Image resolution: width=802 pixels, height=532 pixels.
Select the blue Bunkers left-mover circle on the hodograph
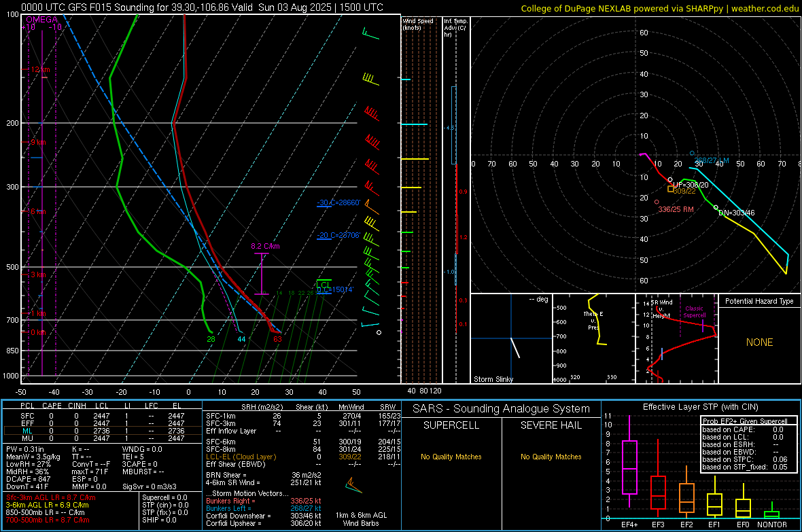click(692, 154)
